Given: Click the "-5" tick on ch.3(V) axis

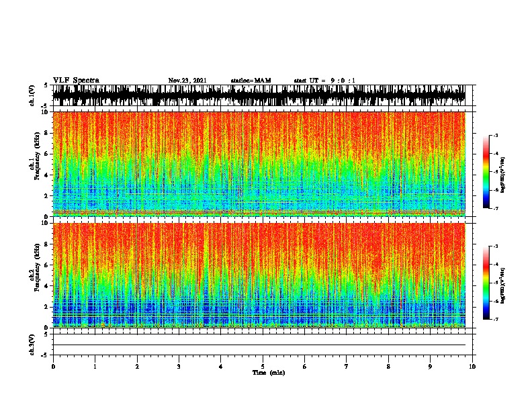Looking at the screenshot, I should tap(45, 355).
